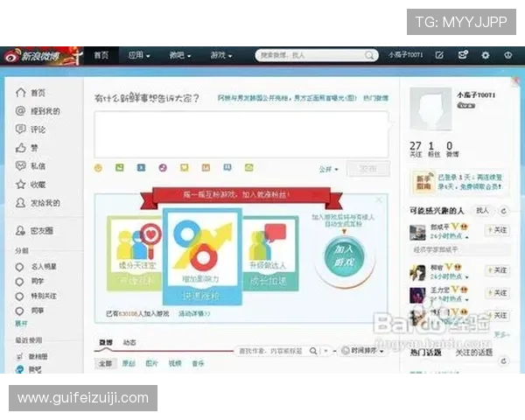The height and width of the screenshot is (420, 525).
Task: Click the orange compose toolbar icon
Action: [x=206, y=167]
